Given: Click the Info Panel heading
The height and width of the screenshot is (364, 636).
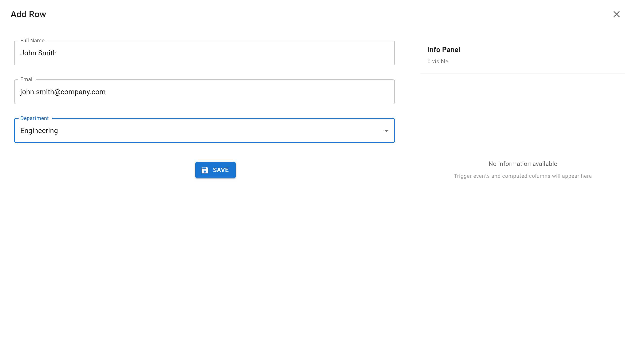Looking at the screenshot, I should click(x=443, y=50).
